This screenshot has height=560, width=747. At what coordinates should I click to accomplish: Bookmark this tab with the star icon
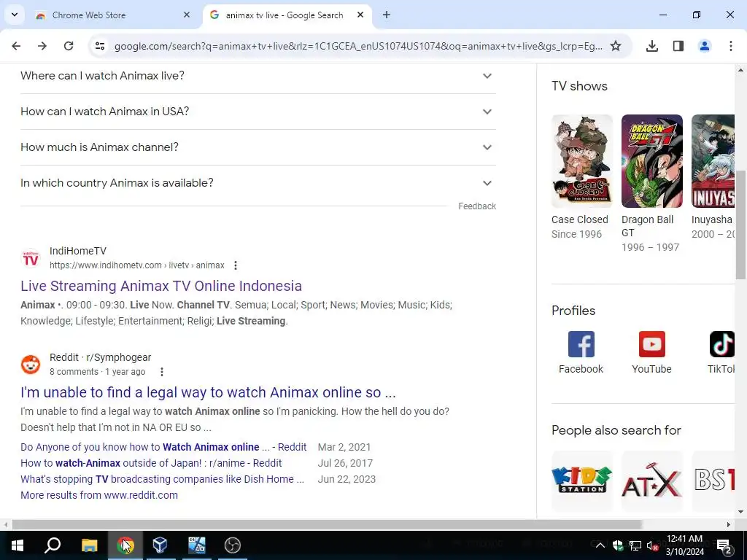[x=616, y=46]
